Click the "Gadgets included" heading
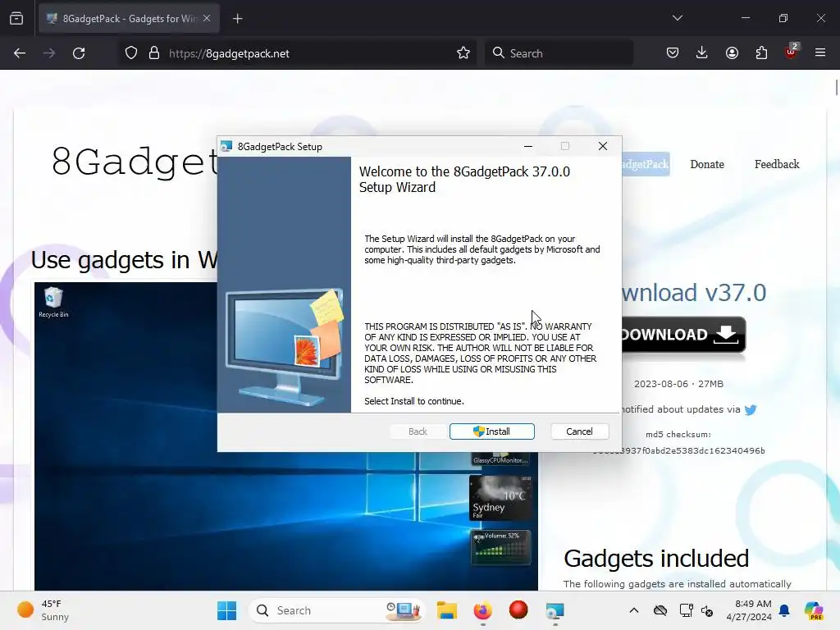Screen dimensions: 840x630 click(656, 558)
